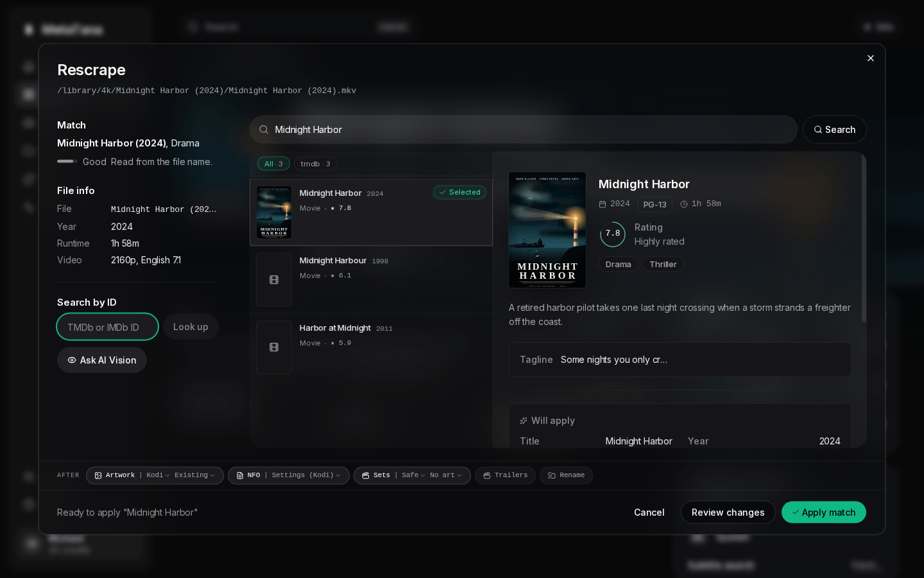924x578 pixels.
Task: Click the calendar icon beside year 2024
Action: tap(603, 204)
